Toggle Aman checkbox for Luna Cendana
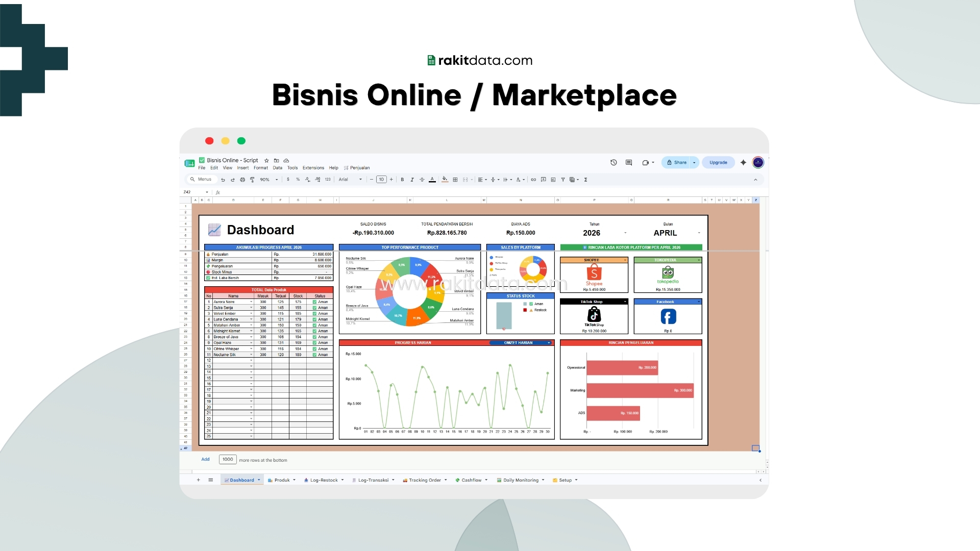980x551 pixels. pyautogui.click(x=314, y=319)
